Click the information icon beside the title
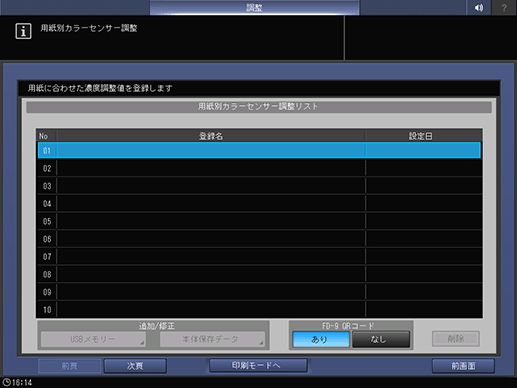Viewport: 517px width, 388px height. (x=23, y=31)
